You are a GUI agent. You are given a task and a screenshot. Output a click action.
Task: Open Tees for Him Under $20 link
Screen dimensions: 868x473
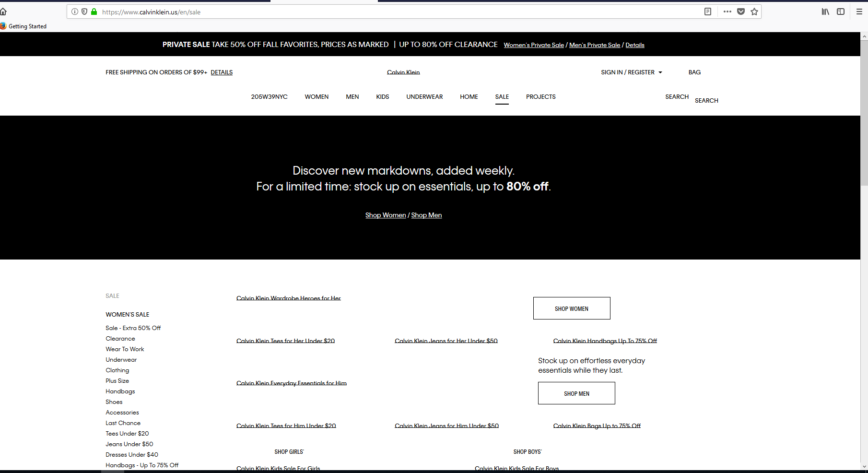pos(286,426)
